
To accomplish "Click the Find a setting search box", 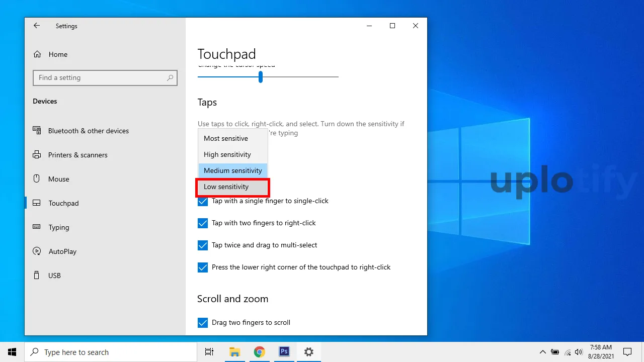I will click(x=101, y=78).
